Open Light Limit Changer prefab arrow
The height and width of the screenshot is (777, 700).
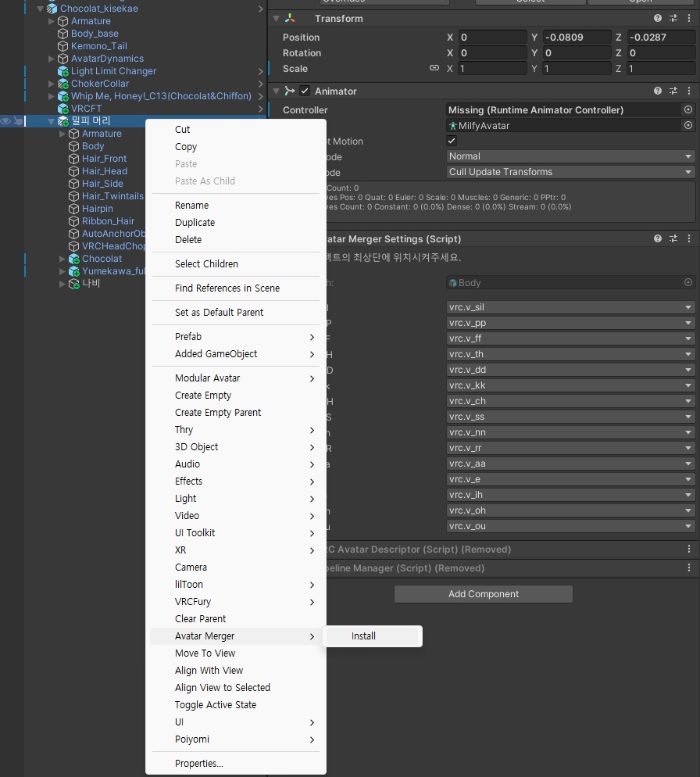[261, 71]
